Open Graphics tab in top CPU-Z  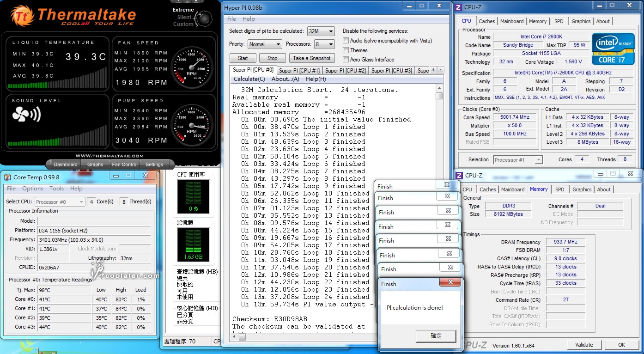[581, 21]
